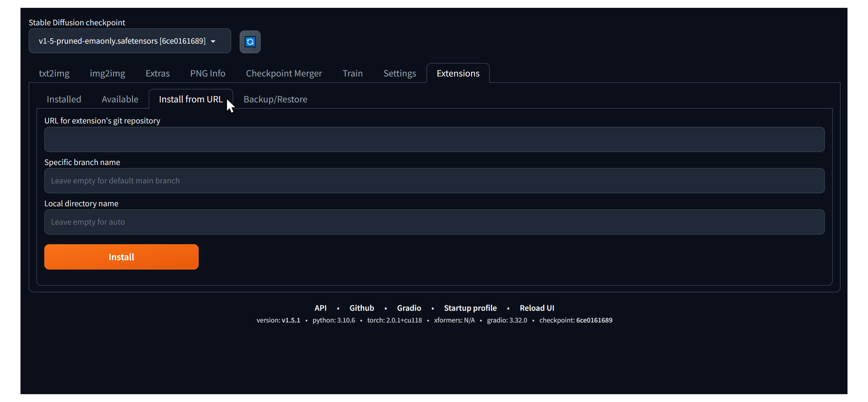This screenshot has height=402, width=868.
Task: Focus the extension git repository URL field
Action: [x=434, y=139]
